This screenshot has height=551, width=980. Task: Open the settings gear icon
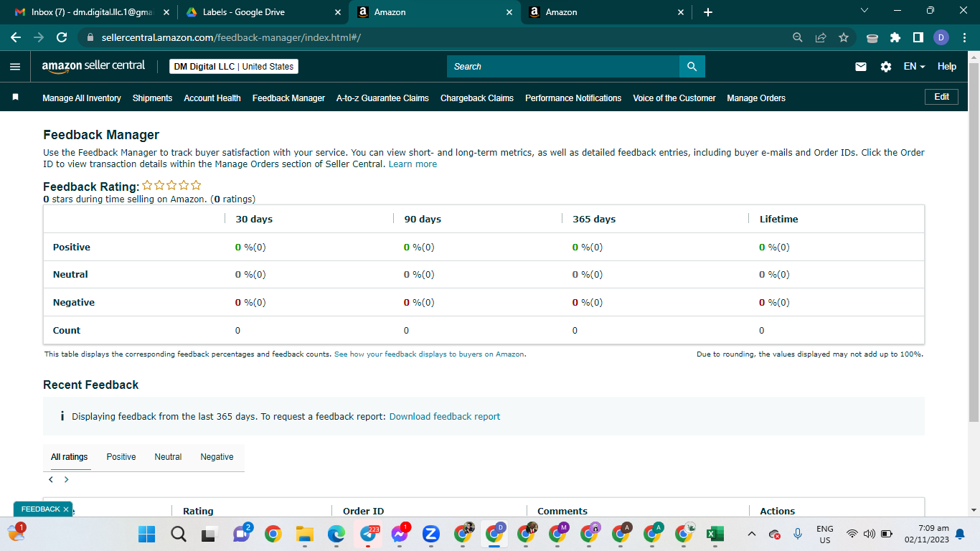tap(886, 67)
